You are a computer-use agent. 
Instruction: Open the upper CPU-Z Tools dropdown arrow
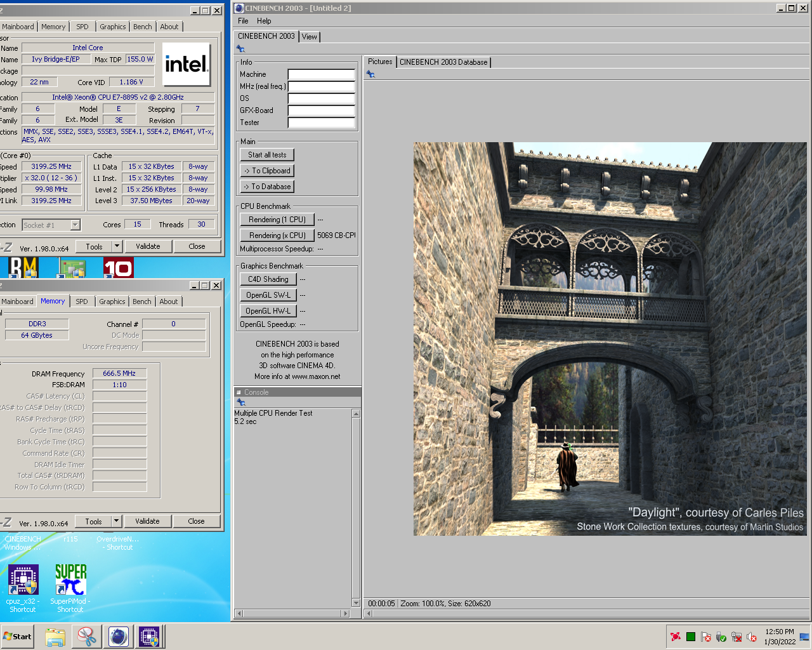117,246
